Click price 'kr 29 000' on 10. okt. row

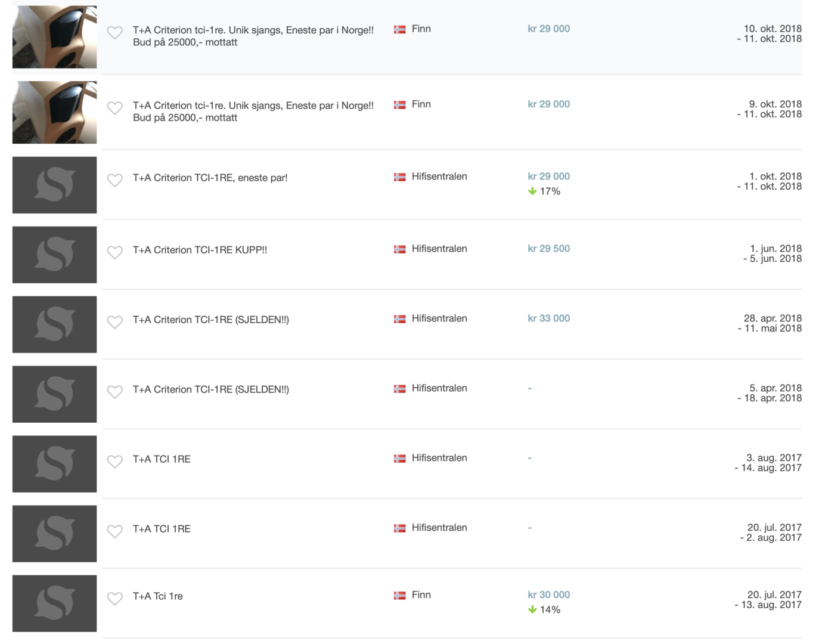click(x=549, y=29)
